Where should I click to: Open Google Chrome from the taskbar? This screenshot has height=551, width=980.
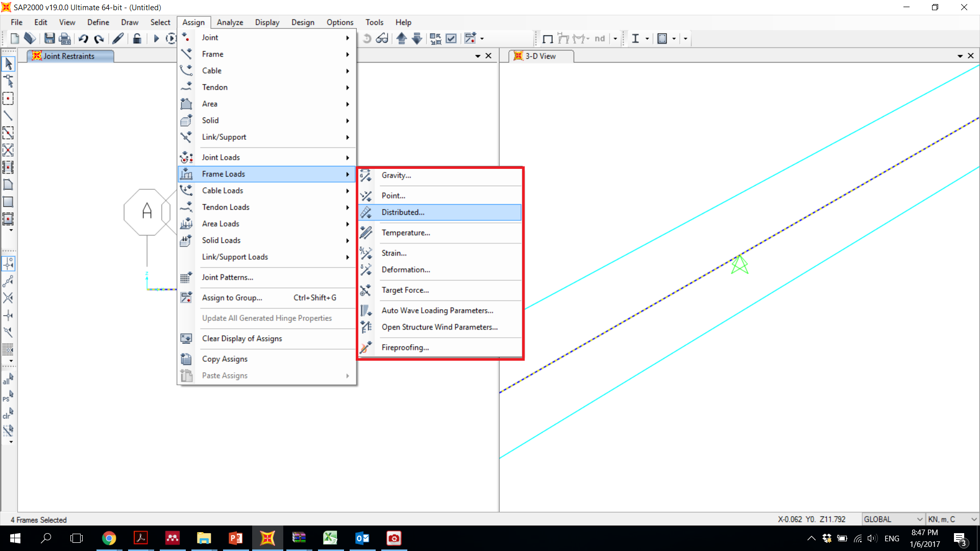[109, 538]
